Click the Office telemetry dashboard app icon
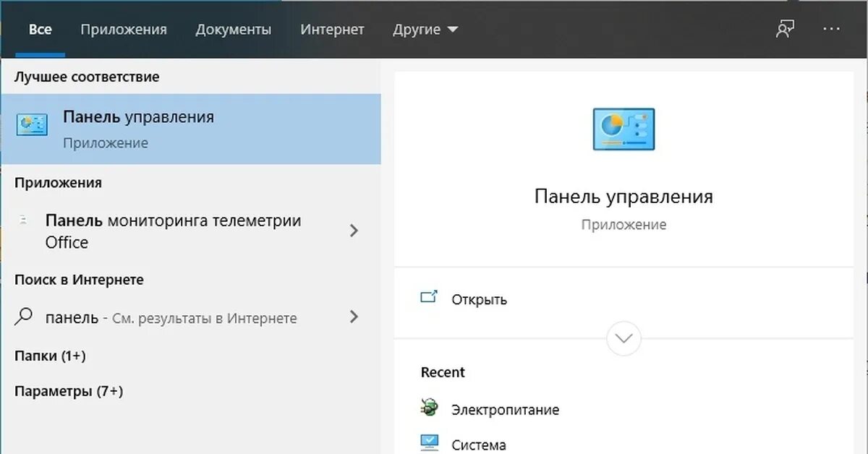 click(25, 220)
